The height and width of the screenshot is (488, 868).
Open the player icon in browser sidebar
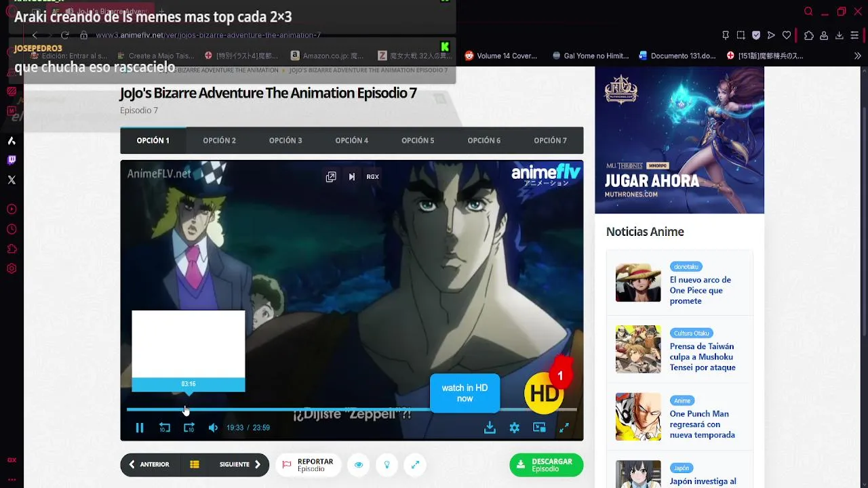pyautogui.click(x=12, y=209)
